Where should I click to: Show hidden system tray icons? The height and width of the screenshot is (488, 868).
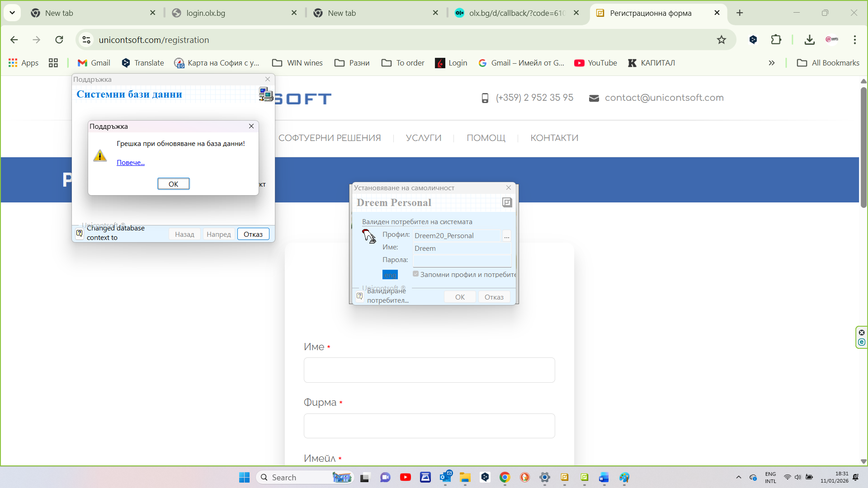738,477
